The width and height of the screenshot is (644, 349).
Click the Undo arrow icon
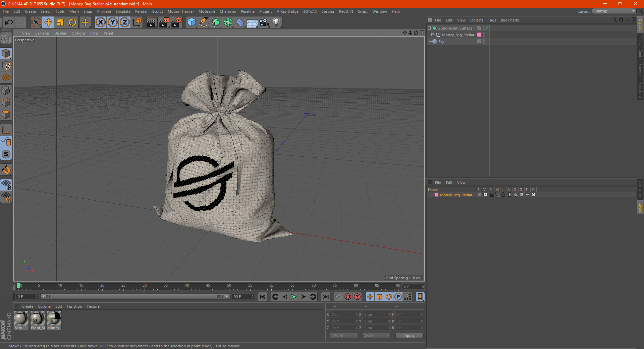(9, 22)
